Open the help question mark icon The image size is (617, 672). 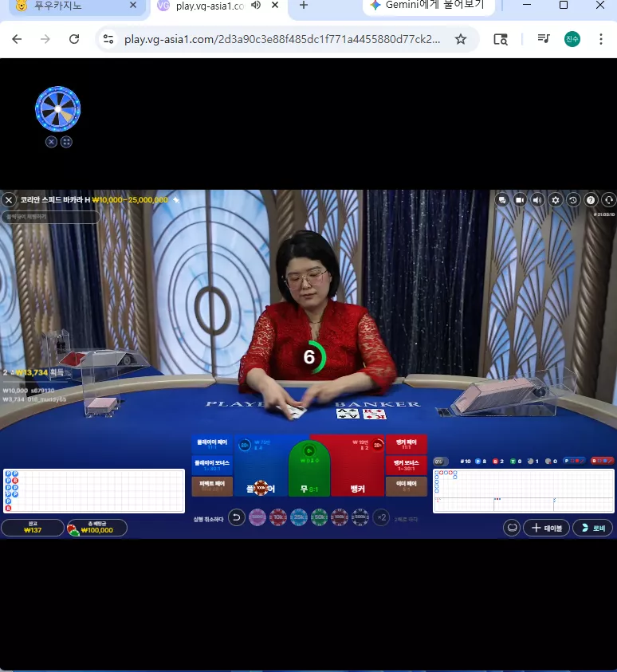pyautogui.click(x=591, y=200)
